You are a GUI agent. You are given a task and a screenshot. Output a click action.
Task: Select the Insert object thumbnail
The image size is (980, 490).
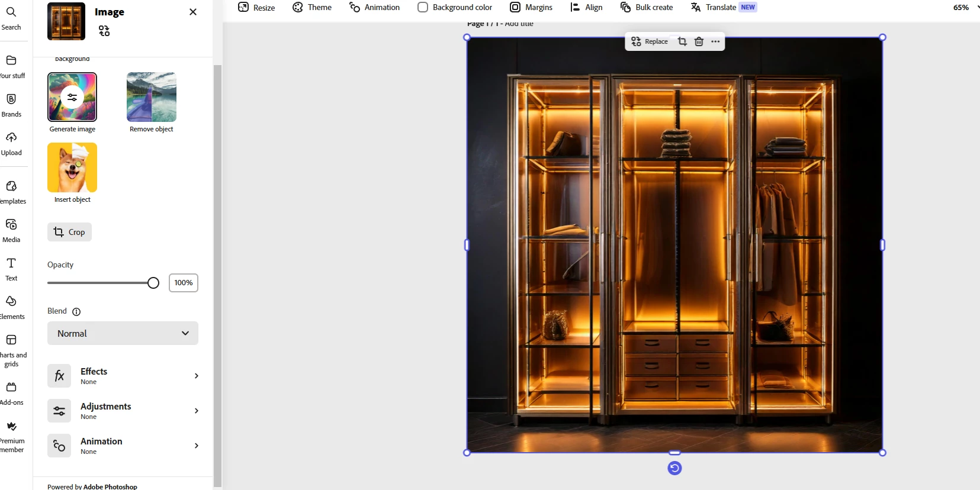tap(72, 167)
